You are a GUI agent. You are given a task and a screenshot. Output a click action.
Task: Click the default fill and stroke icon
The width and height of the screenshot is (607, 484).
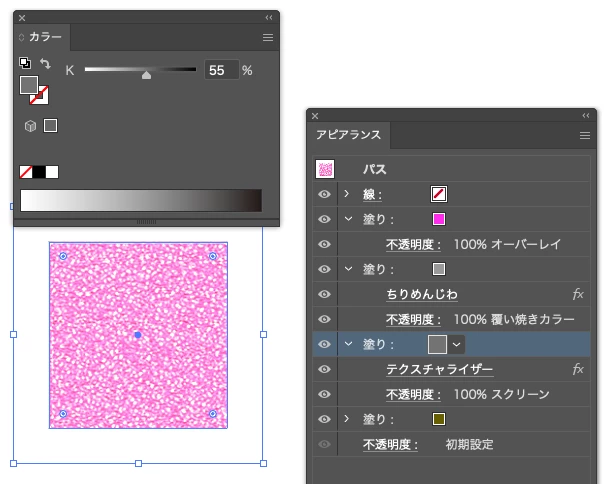pos(25,62)
